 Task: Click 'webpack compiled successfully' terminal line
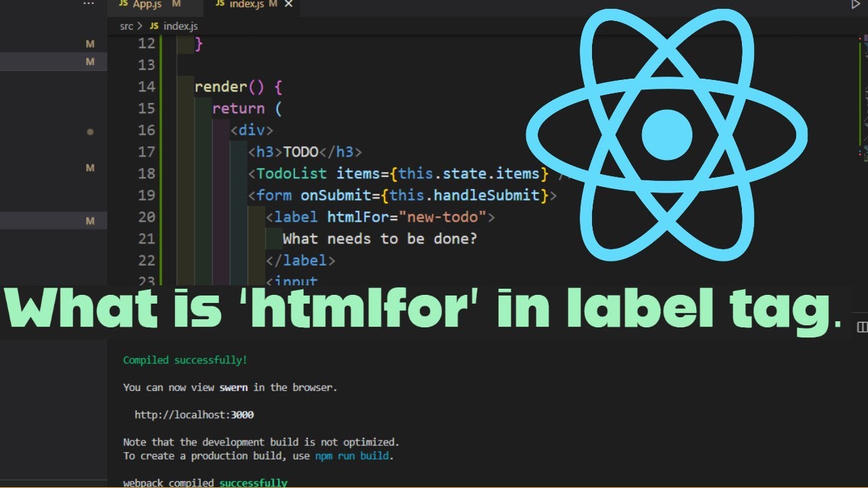tap(205, 483)
